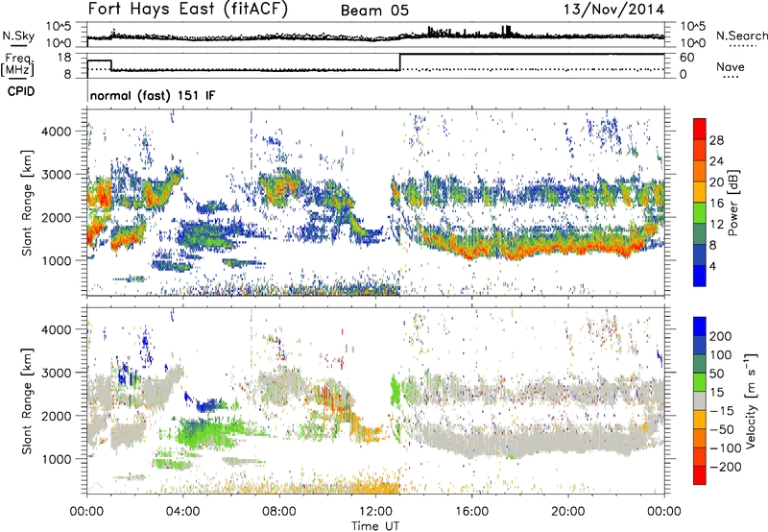Click the "08:00" time axis label
Image resolution: width=768 pixels, height=532 pixels.
(x=279, y=512)
